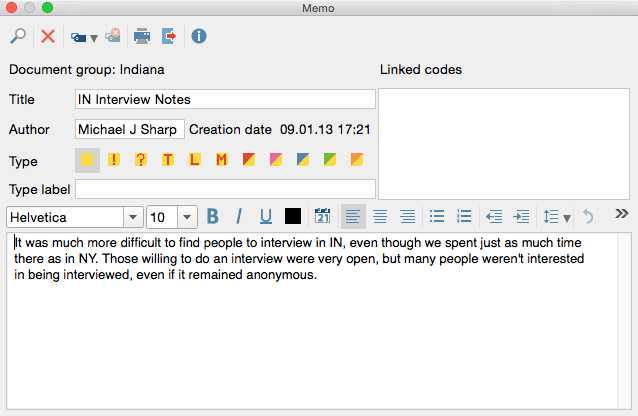Image resolution: width=638 pixels, height=416 pixels.
Task: Expand the arrow beside link code icon
Action: tap(94, 38)
